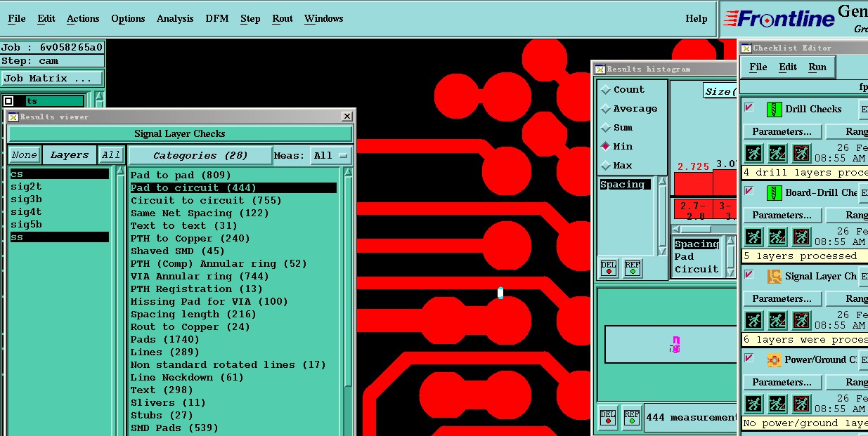Click the 2.725 red histogram bar
868x436 pixels.
click(693, 183)
